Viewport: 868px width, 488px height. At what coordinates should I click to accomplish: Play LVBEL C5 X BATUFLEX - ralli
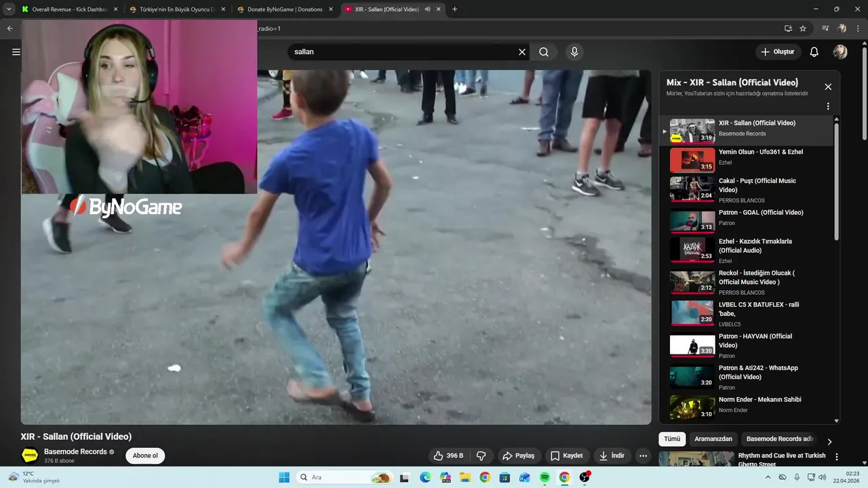[746, 313]
